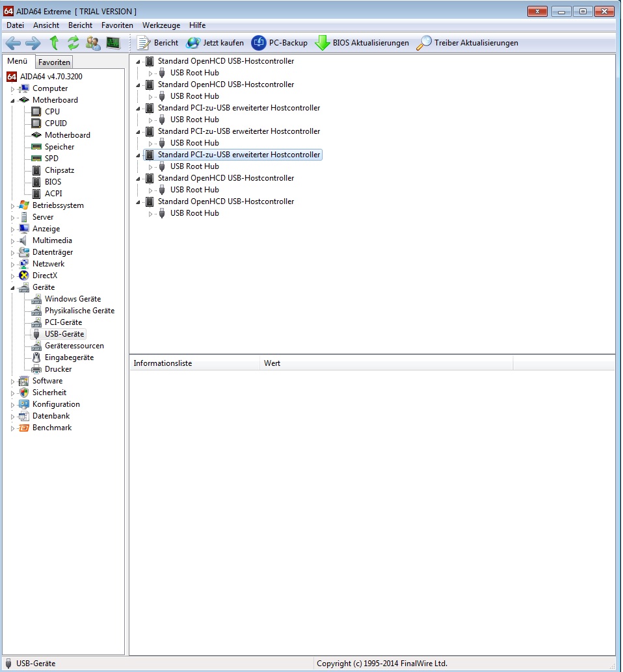This screenshot has height=672, width=623.
Task: Open the Favoriten menu in the menu bar
Action: [x=117, y=25]
